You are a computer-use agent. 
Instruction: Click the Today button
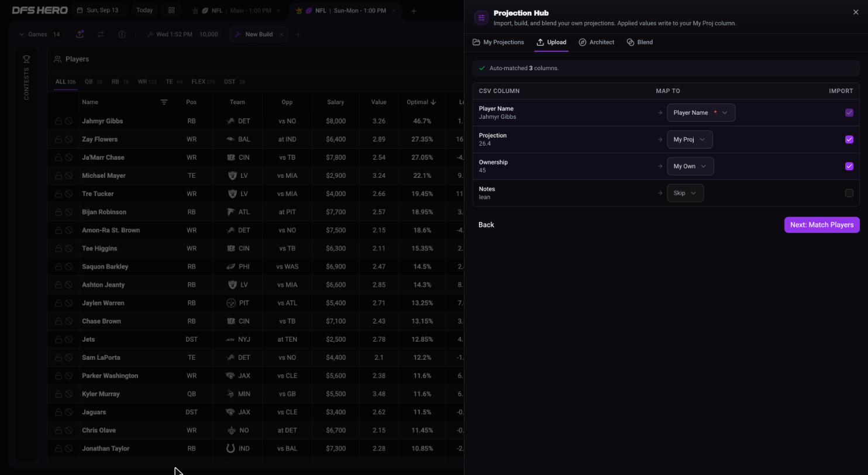[x=144, y=11]
